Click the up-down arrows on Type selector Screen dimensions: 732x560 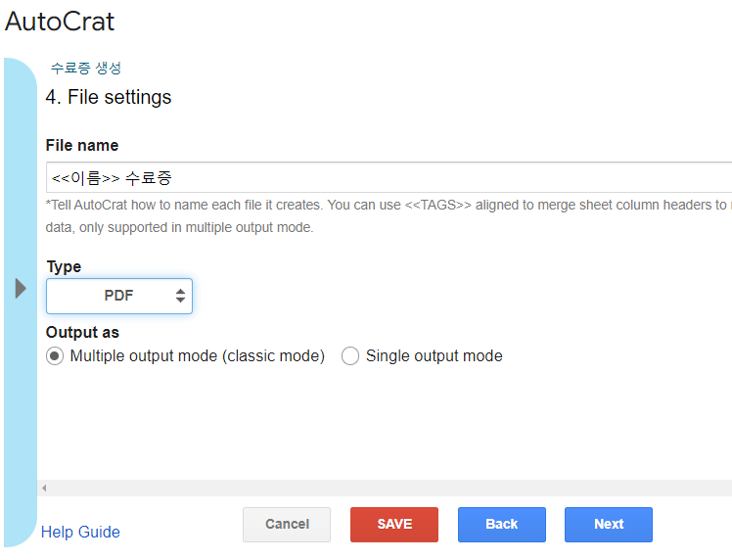click(x=180, y=296)
